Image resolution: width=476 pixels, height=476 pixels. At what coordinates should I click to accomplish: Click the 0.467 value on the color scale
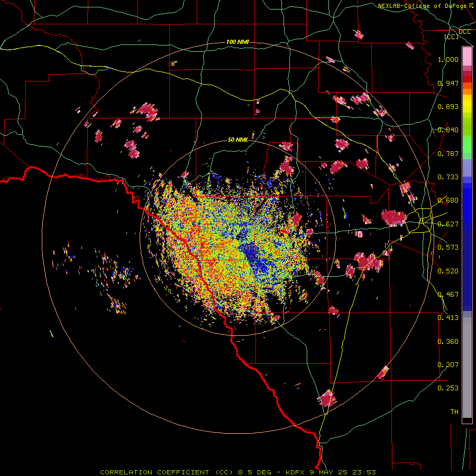[x=448, y=295]
